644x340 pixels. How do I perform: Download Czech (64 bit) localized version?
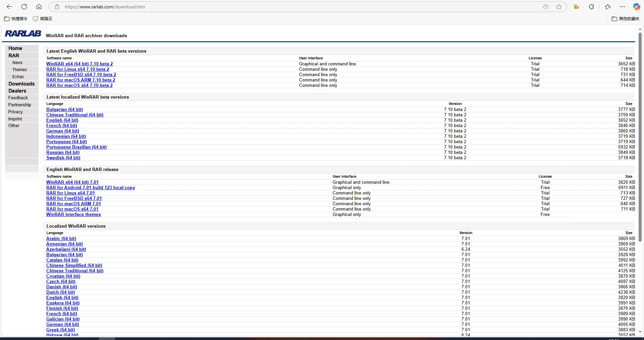61,282
